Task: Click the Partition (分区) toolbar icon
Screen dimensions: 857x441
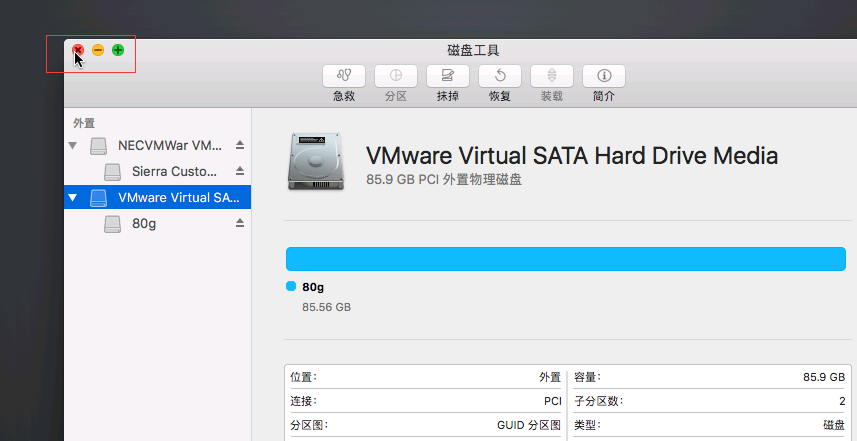Action: [396, 76]
